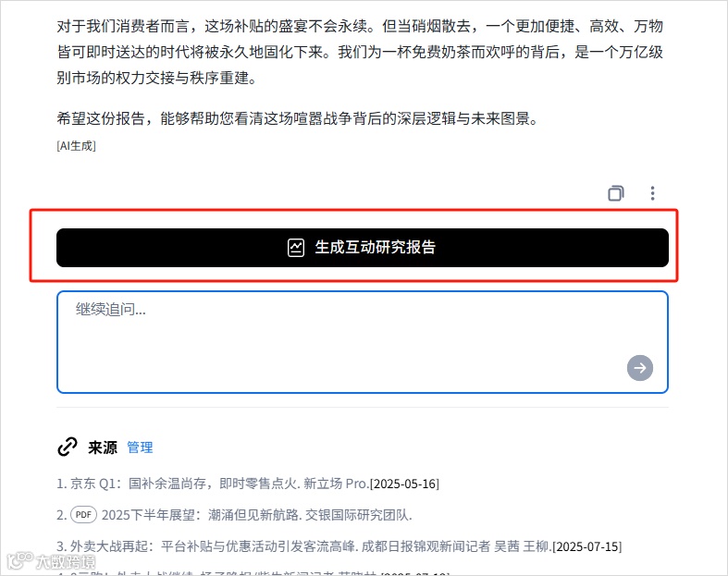
Task: Click the [2025-07-15] date on source 3
Action: pos(586,546)
